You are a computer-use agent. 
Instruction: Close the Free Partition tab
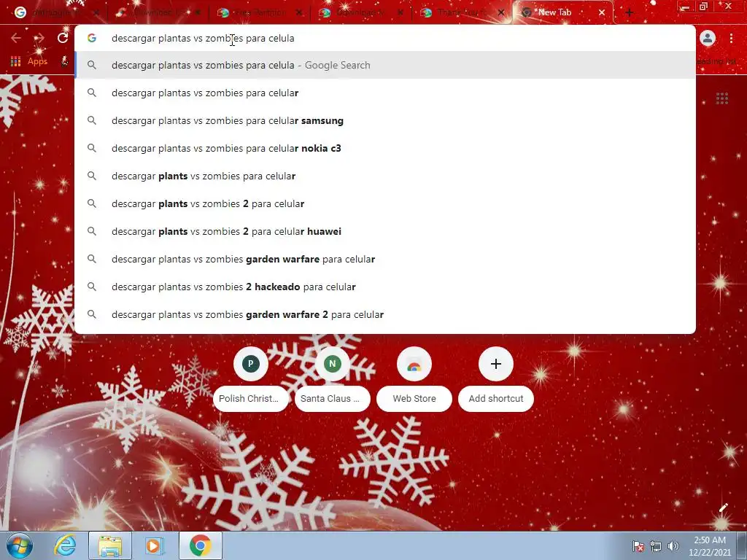(x=298, y=13)
